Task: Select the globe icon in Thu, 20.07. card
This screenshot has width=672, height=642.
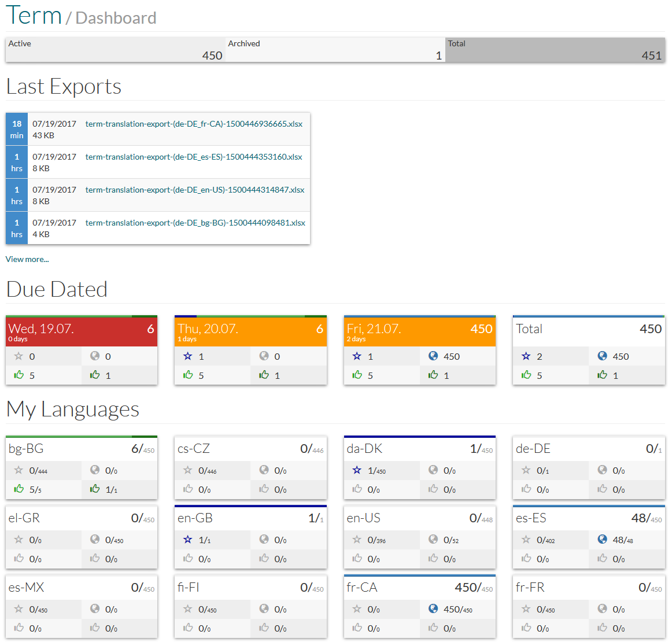Action: pos(264,356)
